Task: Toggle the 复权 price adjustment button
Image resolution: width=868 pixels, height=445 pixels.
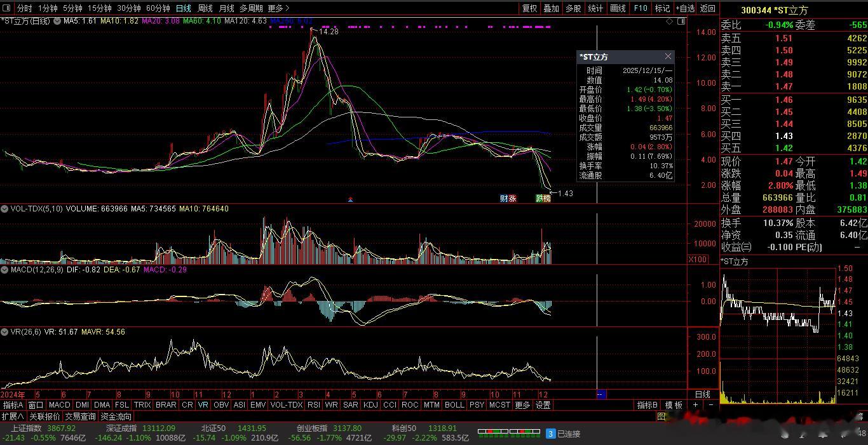Action: pyautogui.click(x=529, y=8)
